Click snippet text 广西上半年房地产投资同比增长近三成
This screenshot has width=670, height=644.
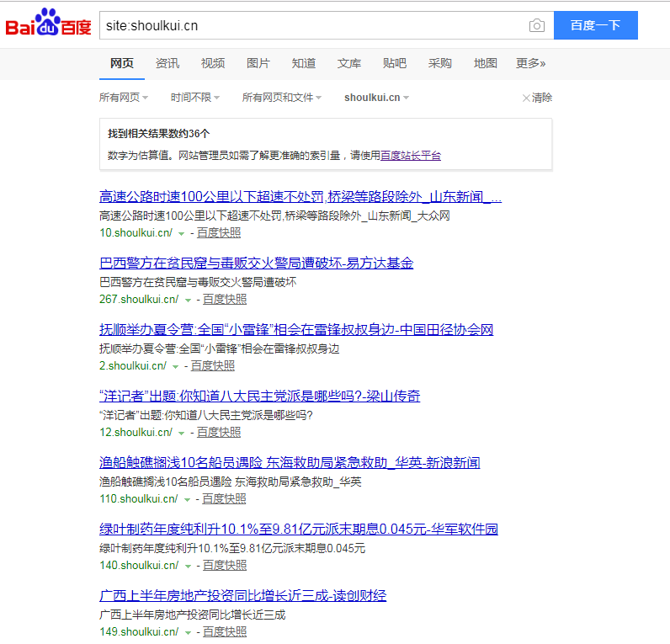pos(192,615)
